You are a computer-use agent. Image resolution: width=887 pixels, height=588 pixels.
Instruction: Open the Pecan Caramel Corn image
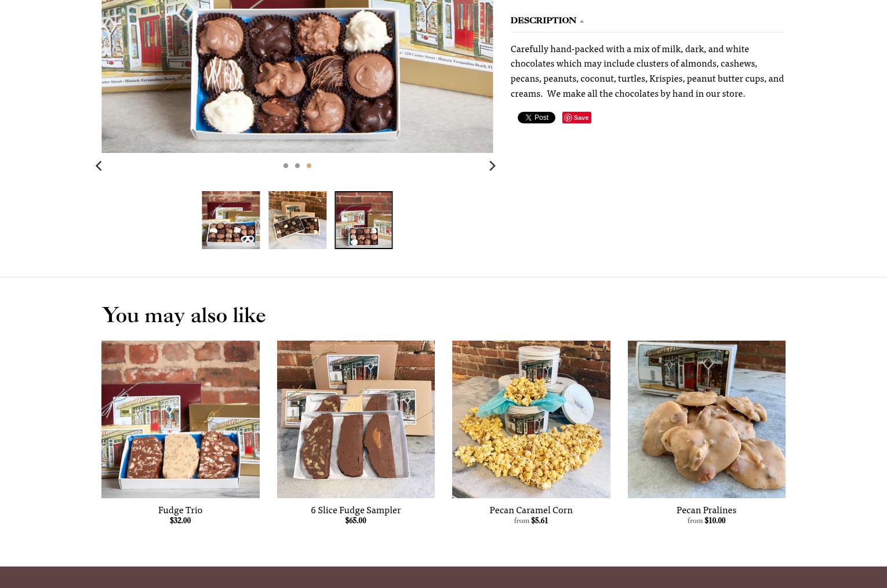(531, 419)
